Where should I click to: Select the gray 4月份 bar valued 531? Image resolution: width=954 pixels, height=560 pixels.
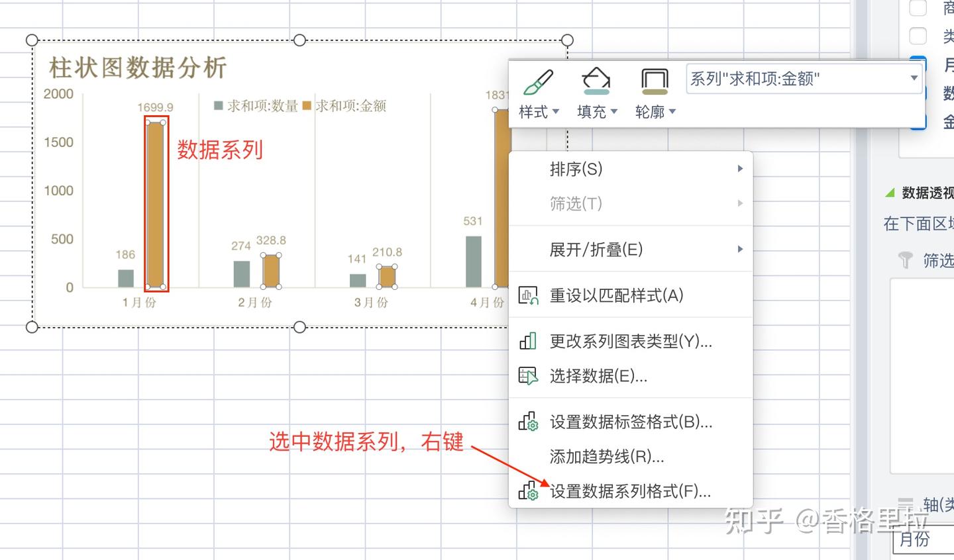click(x=474, y=261)
